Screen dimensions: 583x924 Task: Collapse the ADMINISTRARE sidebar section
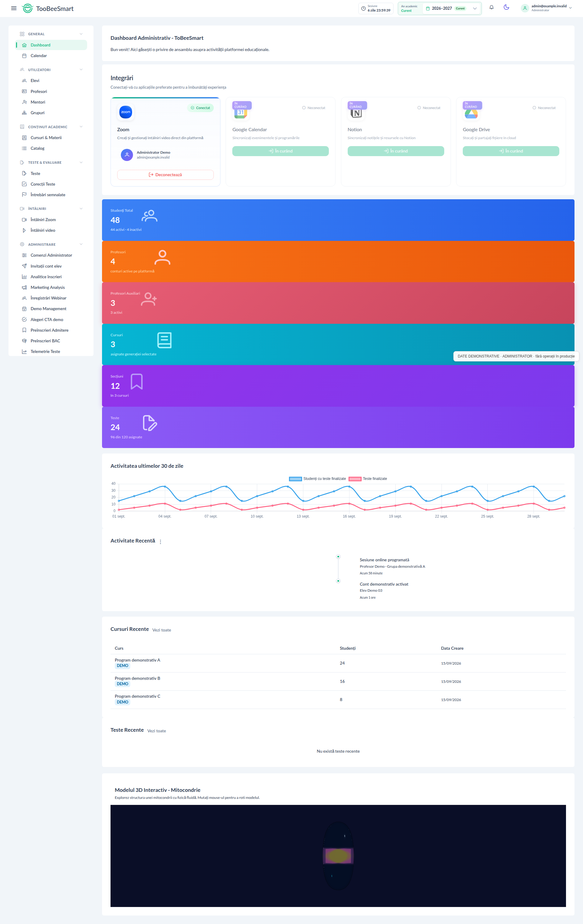pos(51,245)
